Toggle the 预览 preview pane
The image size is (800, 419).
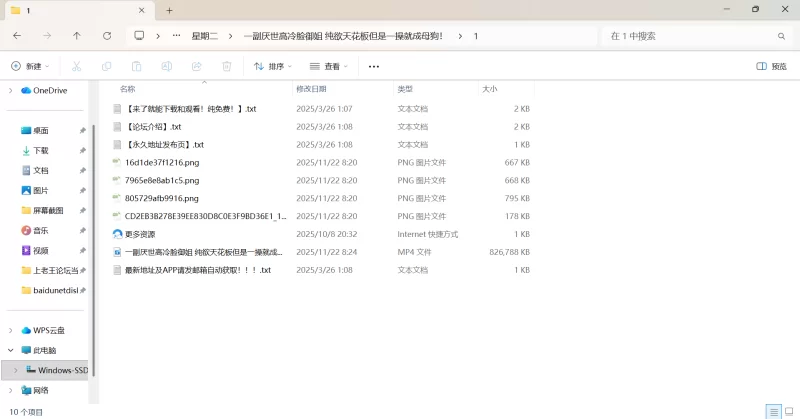coord(771,66)
